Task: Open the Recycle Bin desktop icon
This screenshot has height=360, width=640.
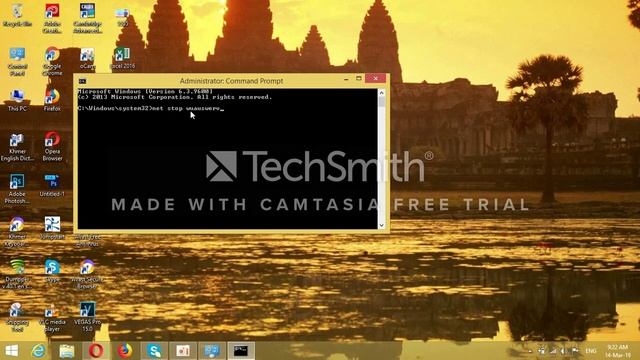Action: coord(17,16)
